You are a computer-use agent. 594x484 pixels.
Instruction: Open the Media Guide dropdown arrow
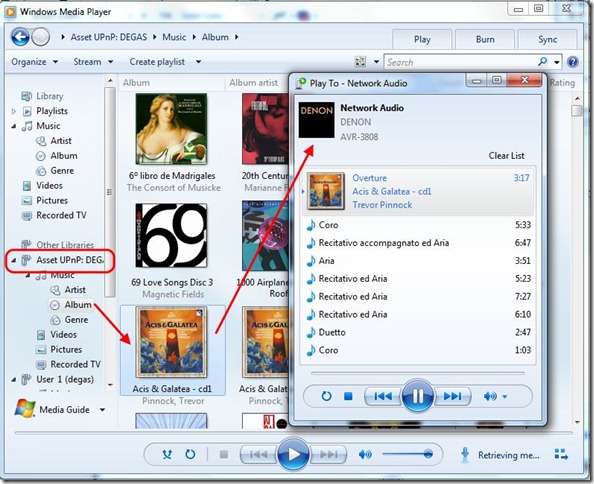(102, 410)
